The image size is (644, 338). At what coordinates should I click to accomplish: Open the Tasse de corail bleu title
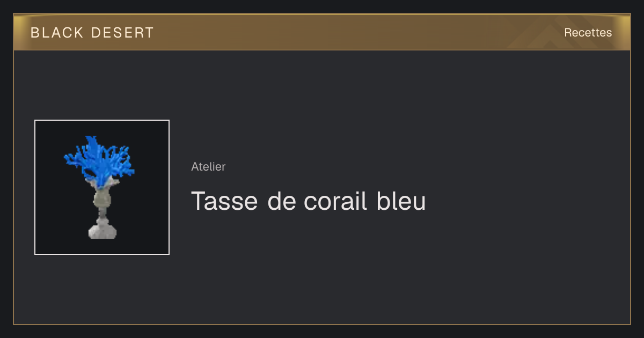click(309, 201)
